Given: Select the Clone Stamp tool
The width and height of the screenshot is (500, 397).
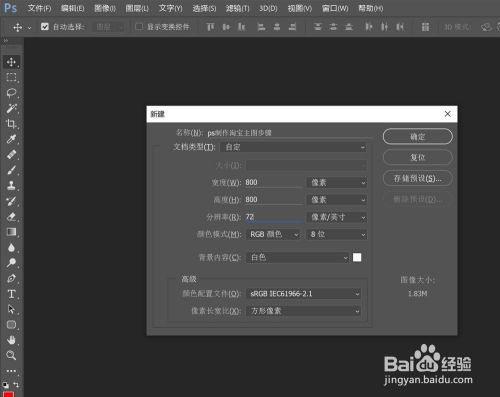Looking at the screenshot, I should click(11, 185).
